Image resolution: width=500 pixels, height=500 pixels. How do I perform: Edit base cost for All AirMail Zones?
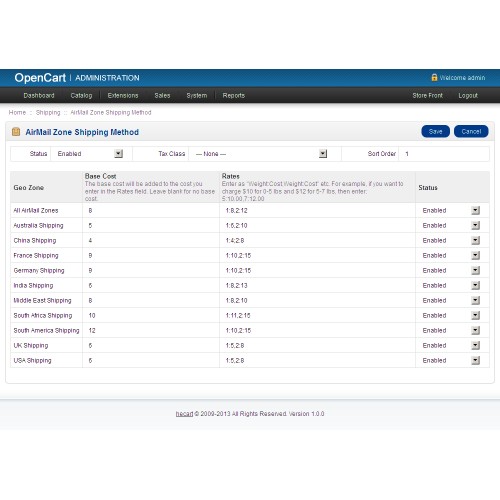[x=151, y=210]
